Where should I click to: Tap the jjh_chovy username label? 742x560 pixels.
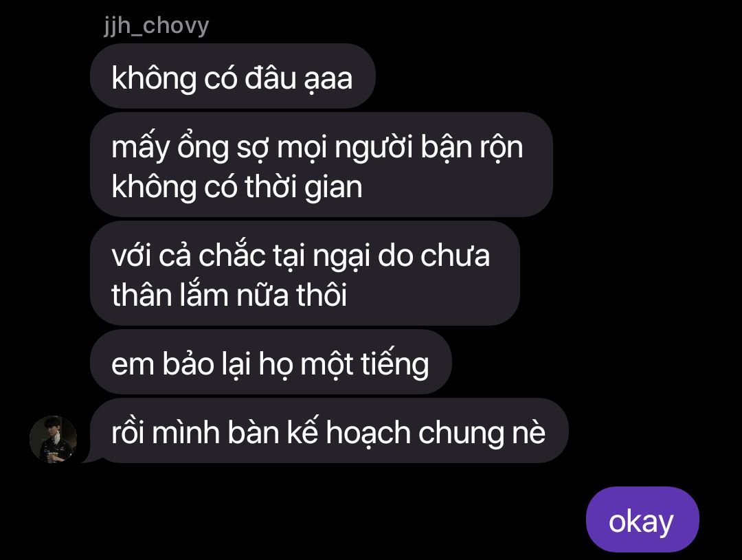(156, 25)
